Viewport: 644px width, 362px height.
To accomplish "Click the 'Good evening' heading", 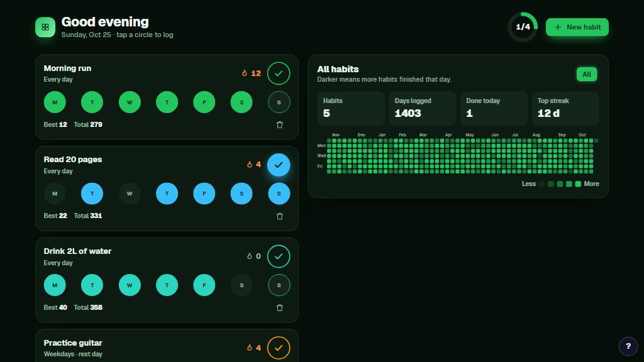I will click(105, 22).
